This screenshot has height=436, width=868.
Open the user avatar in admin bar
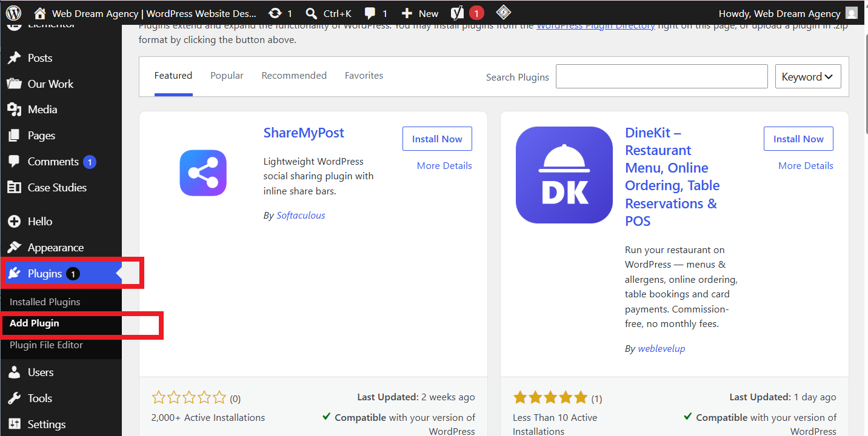pyautogui.click(x=852, y=13)
